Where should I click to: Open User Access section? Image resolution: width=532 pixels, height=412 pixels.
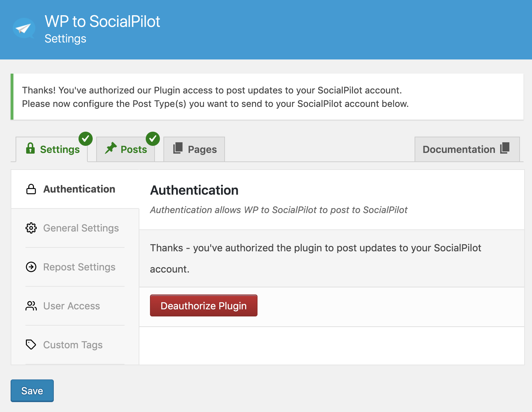(75, 306)
